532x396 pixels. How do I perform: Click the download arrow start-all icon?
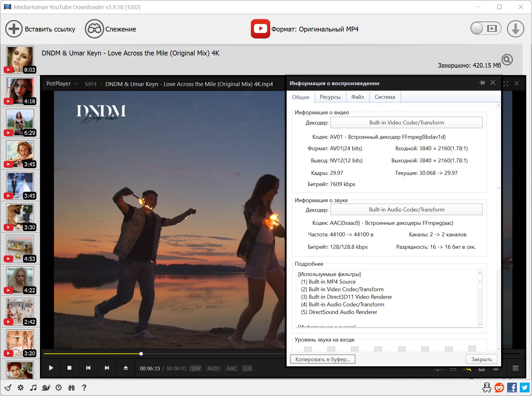click(x=515, y=29)
